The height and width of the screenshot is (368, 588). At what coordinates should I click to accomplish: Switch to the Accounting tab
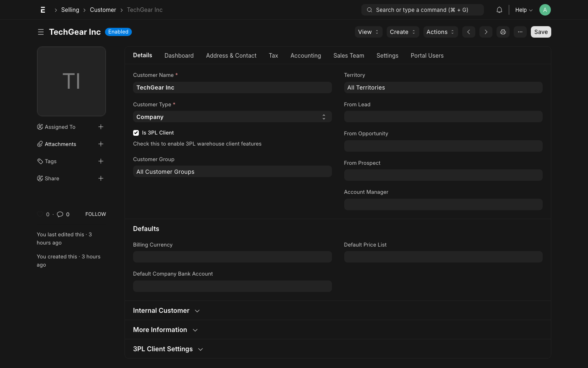(x=305, y=56)
